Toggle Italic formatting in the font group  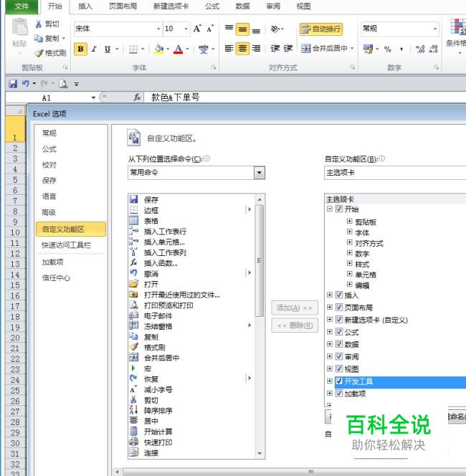pos(94,49)
